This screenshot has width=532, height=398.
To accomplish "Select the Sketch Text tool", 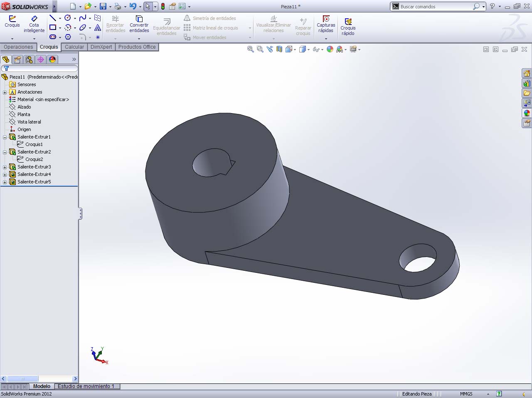I will coord(98,27).
